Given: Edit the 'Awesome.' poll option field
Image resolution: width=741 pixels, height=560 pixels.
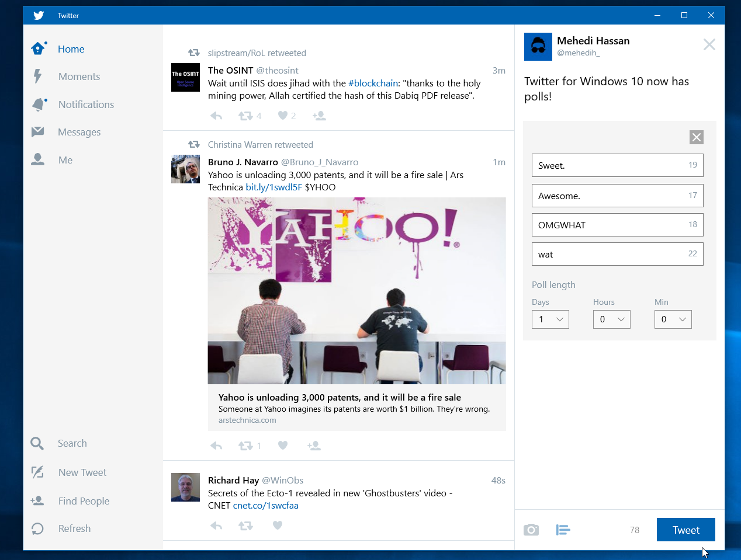Looking at the screenshot, I should (x=618, y=196).
